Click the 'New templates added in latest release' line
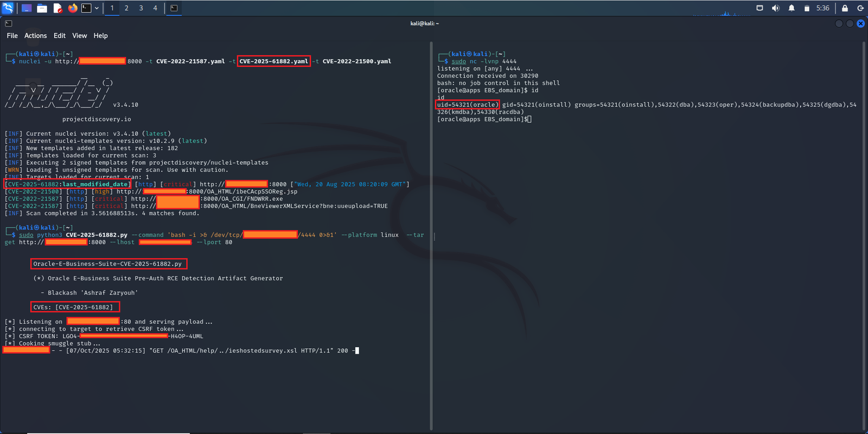Image resolution: width=868 pixels, height=434 pixels. (x=91, y=148)
